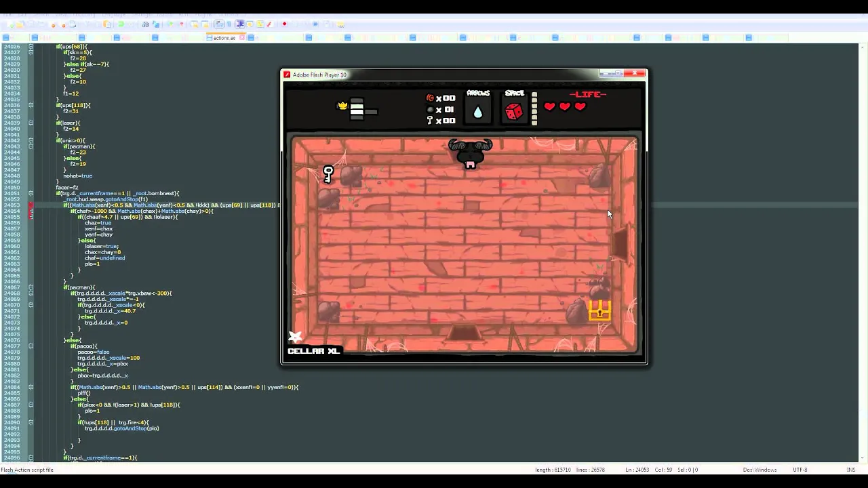Screen dimensions: 868x488
Task: Minimize the Adobe Flash Player window
Action: pos(606,73)
